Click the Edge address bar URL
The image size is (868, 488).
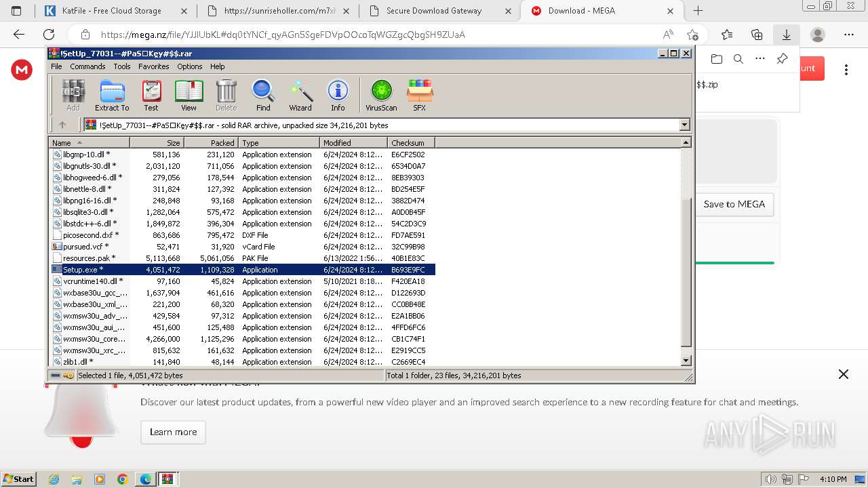(283, 35)
